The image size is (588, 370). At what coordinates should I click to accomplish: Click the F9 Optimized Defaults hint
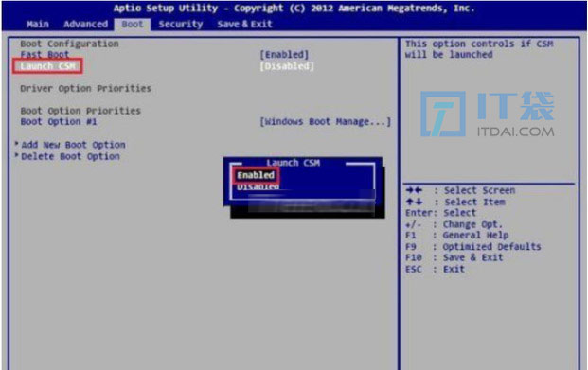tap(473, 247)
